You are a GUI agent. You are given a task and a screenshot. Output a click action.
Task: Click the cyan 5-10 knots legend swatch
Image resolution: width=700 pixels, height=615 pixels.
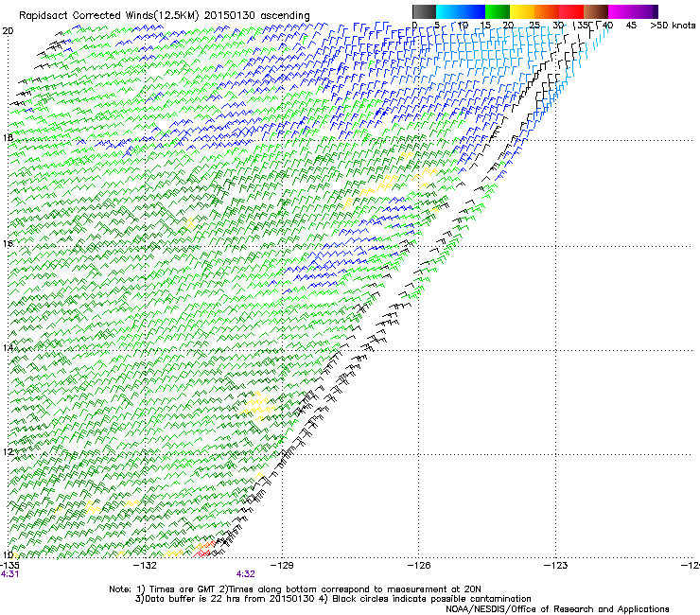point(448,11)
